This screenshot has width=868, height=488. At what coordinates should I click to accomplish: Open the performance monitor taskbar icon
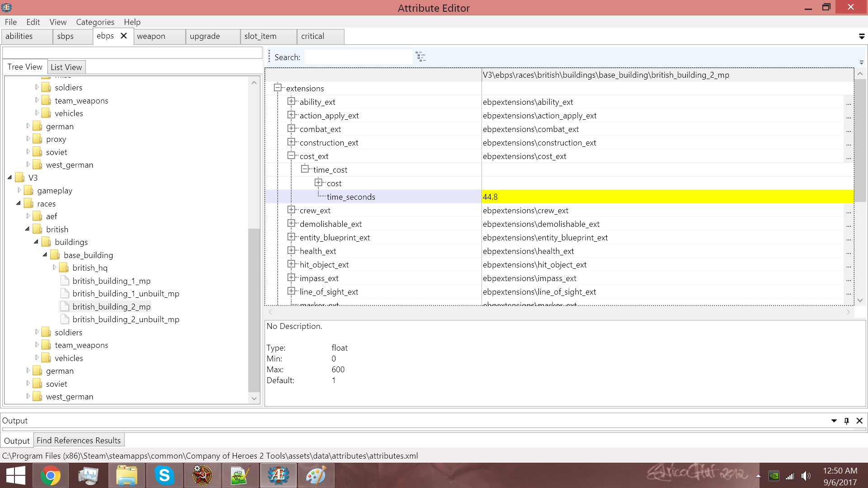(89, 475)
